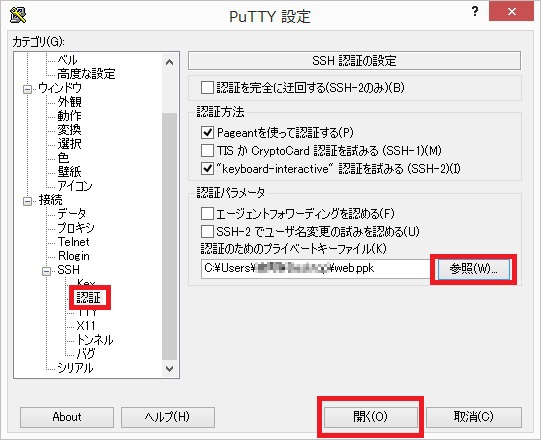Select 高度な設定 category
This screenshot has width=541, height=444.
(86, 73)
